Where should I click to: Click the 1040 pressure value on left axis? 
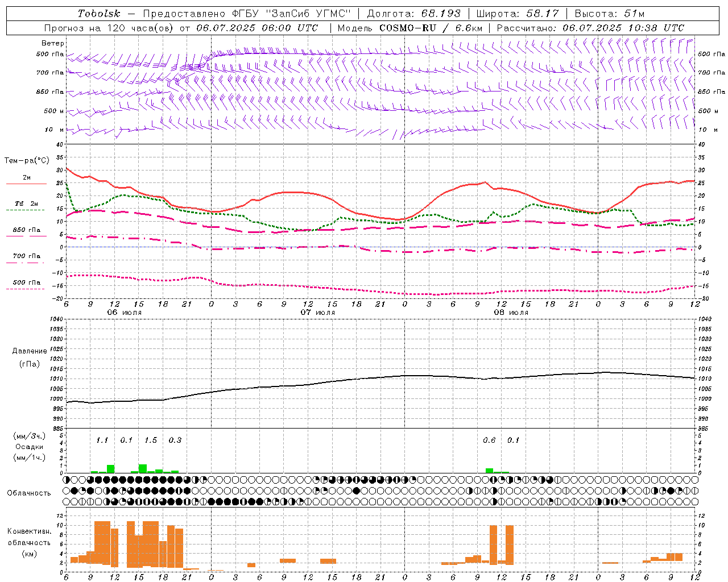click(x=57, y=319)
